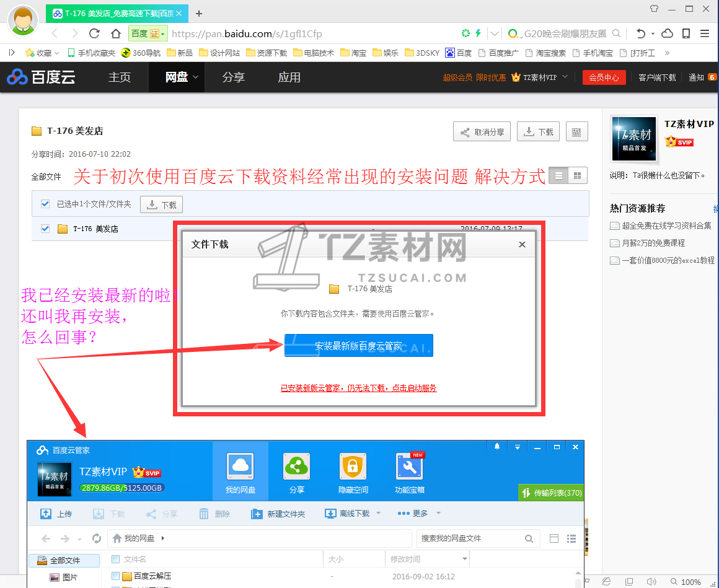Switch to list view icon in 百度云管家
719x588 pixels.
pos(571,538)
